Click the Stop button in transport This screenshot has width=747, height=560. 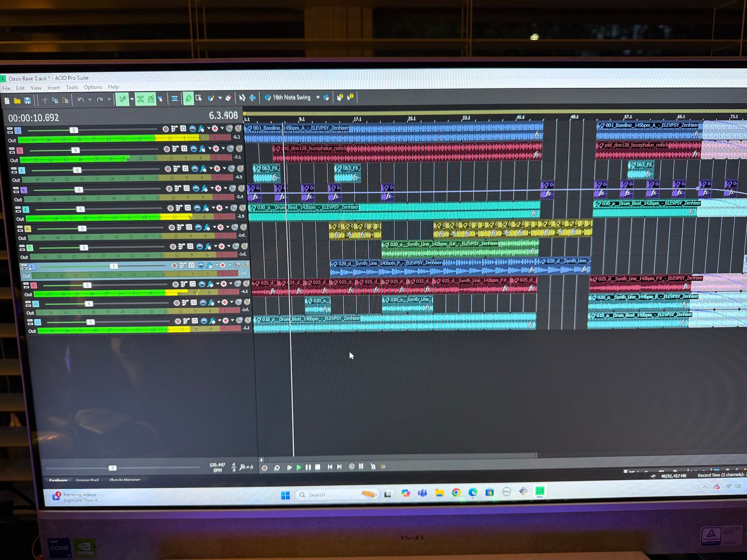(318, 467)
